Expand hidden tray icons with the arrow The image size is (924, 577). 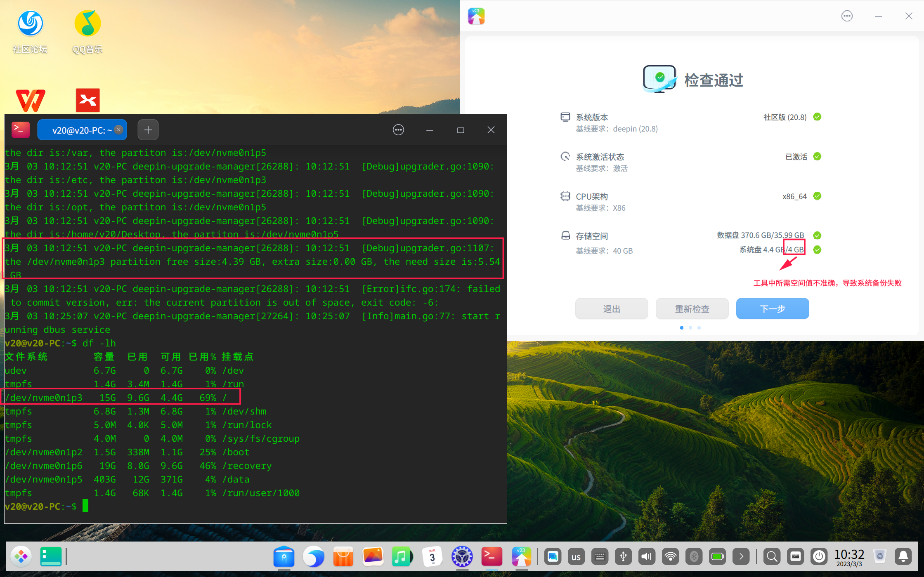[x=741, y=556]
